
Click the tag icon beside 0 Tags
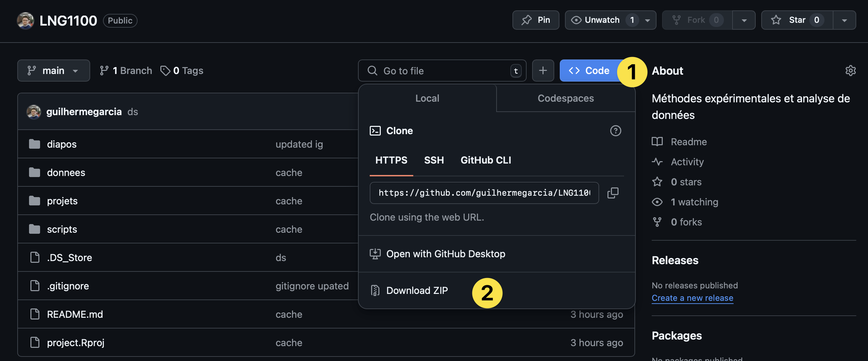(165, 71)
